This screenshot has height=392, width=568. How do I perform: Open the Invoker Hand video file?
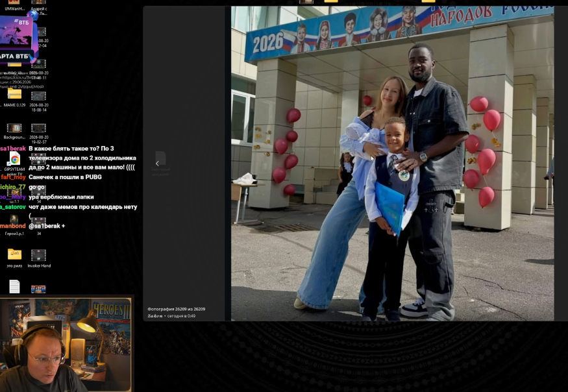tap(39, 258)
